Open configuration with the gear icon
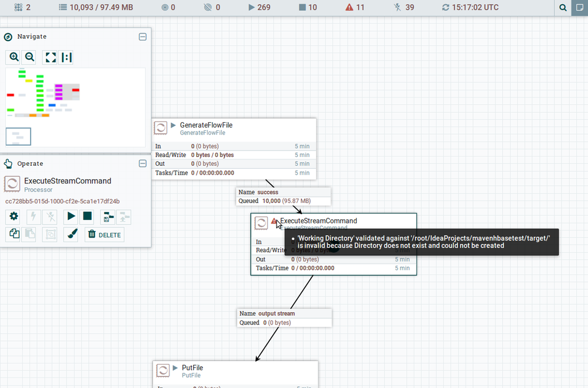588x388 pixels. pos(14,216)
